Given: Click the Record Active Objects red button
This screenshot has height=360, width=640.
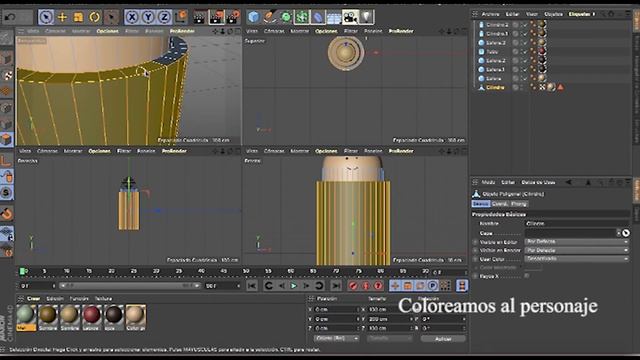Looking at the screenshot, I should coord(353,286).
